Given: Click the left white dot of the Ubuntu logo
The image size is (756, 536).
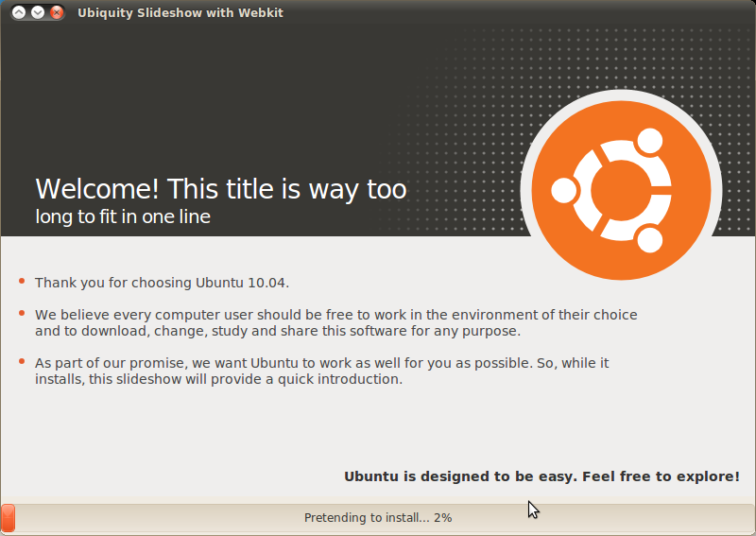Looking at the screenshot, I should click(564, 191).
